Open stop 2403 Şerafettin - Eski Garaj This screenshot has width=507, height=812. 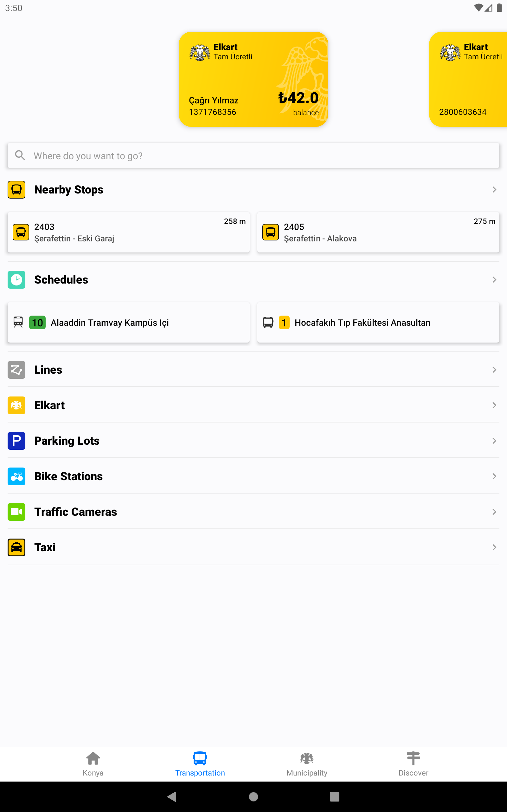point(128,232)
